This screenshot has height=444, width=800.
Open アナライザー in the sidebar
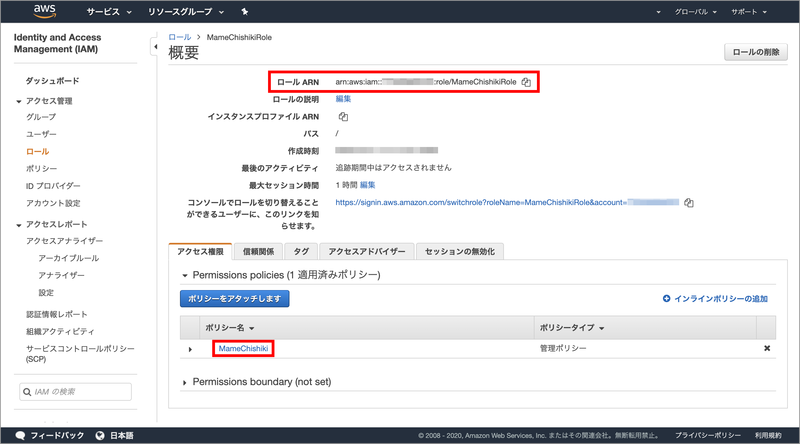(61, 276)
